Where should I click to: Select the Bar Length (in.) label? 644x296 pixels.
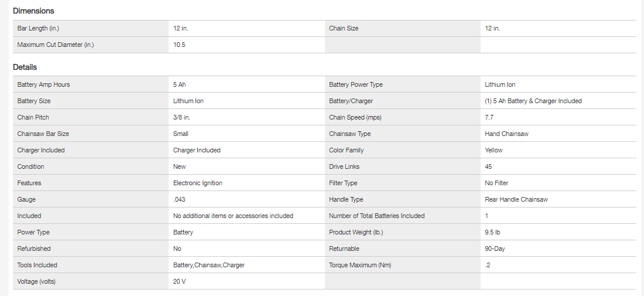pos(38,28)
